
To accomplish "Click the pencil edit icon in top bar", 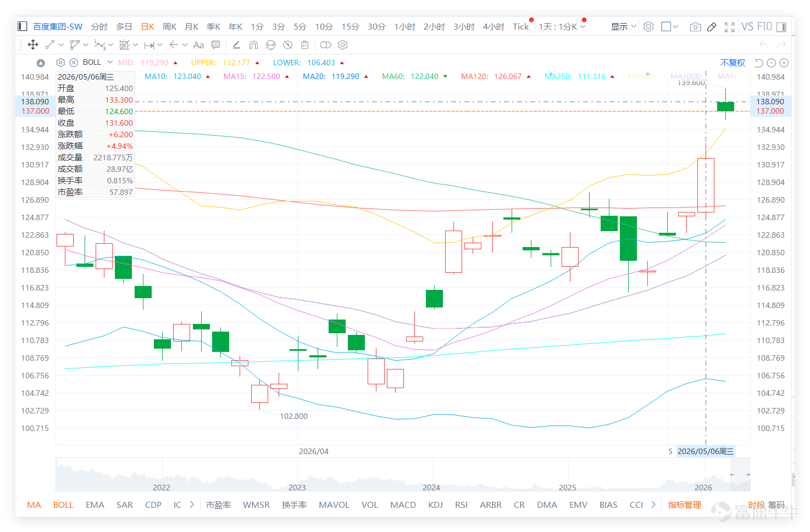I will [712, 26].
